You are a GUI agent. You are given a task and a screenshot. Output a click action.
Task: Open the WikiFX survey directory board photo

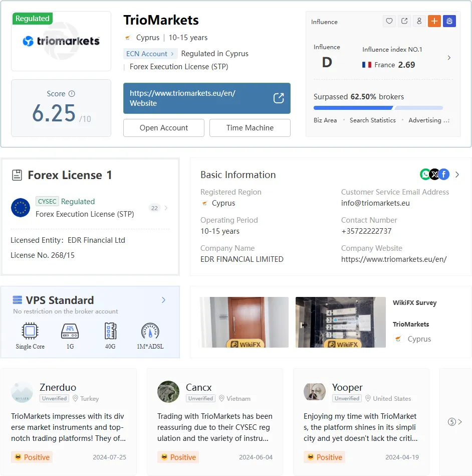(x=341, y=322)
